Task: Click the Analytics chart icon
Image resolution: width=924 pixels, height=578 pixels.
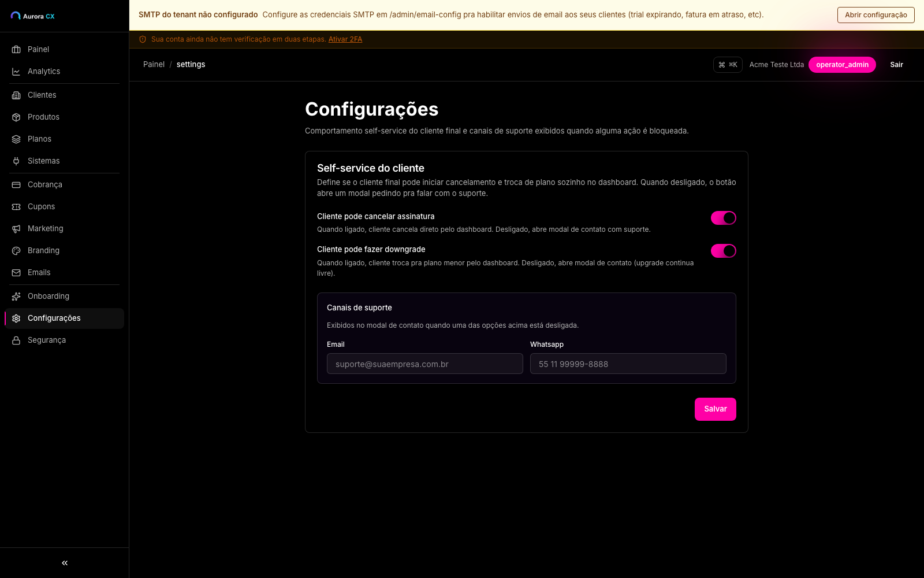Action: pos(16,72)
